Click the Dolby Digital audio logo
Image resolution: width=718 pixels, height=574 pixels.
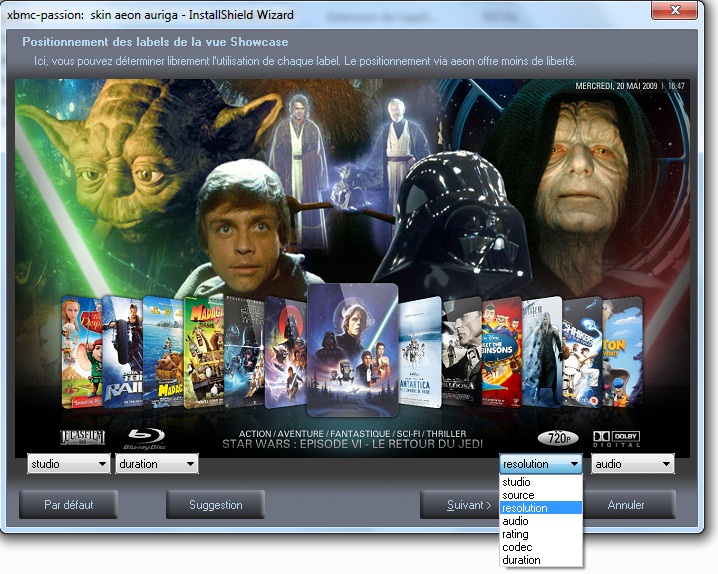(x=617, y=439)
